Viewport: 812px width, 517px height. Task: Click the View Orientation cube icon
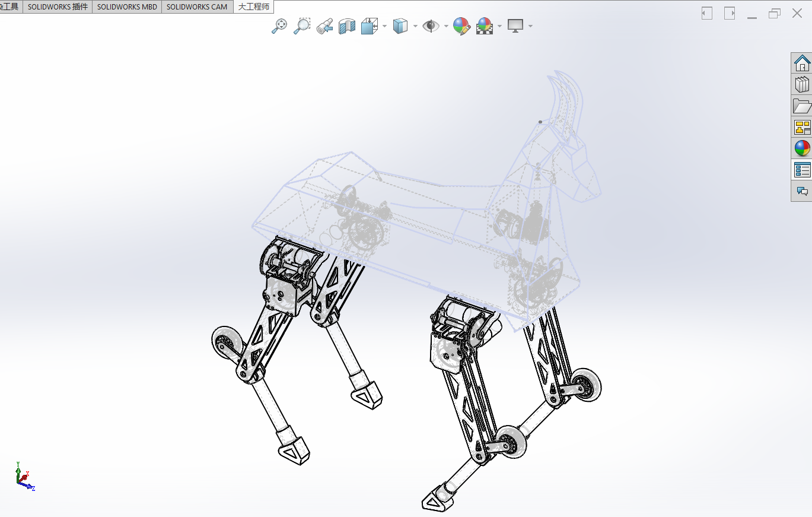tap(370, 26)
